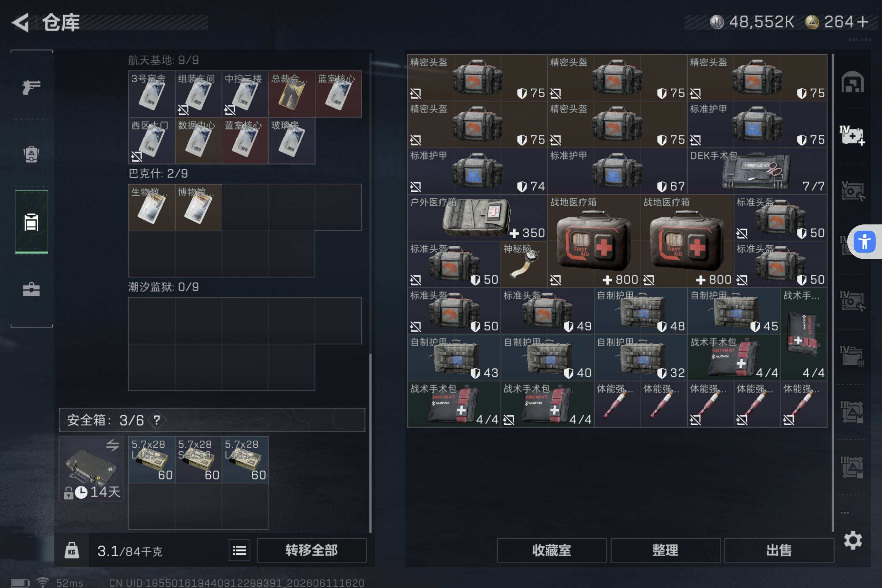Select the 自制护甲 with durability 45
Viewport: 882px width, 588px height.
click(x=734, y=311)
